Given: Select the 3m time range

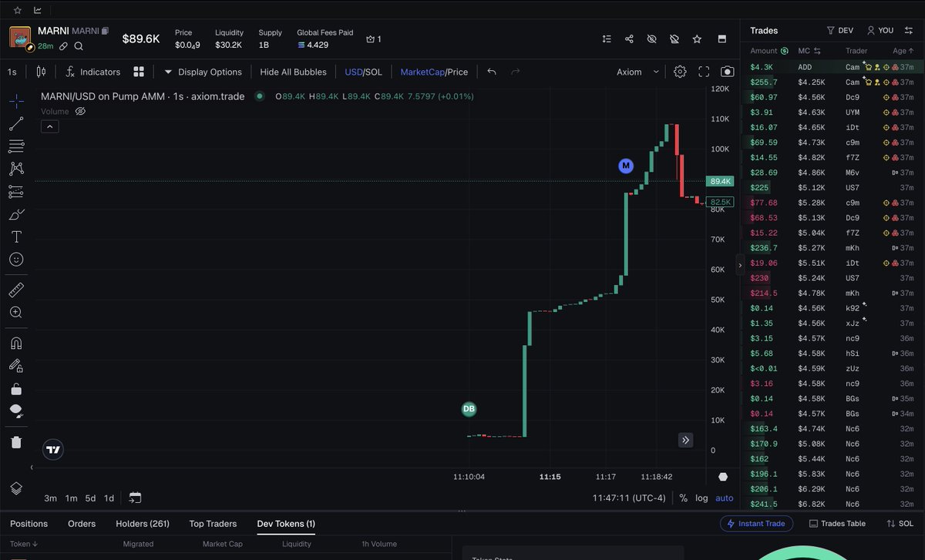Looking at the screenshot, I should pos(50,498).
